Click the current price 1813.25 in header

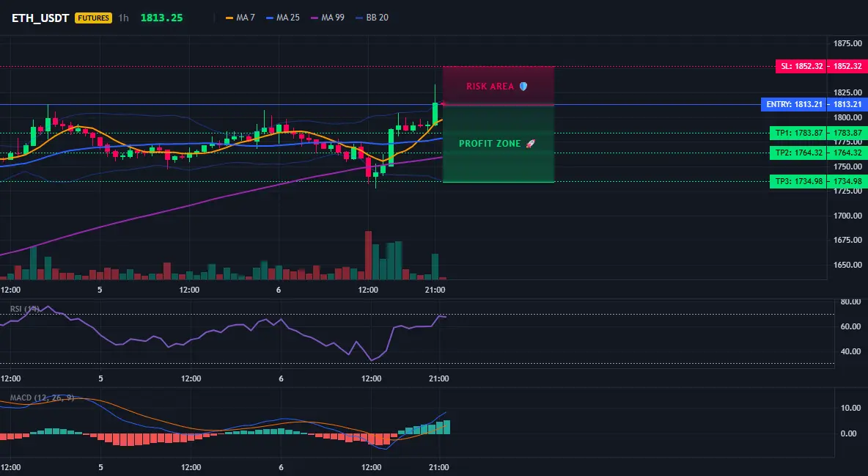[x=161, y=18]
